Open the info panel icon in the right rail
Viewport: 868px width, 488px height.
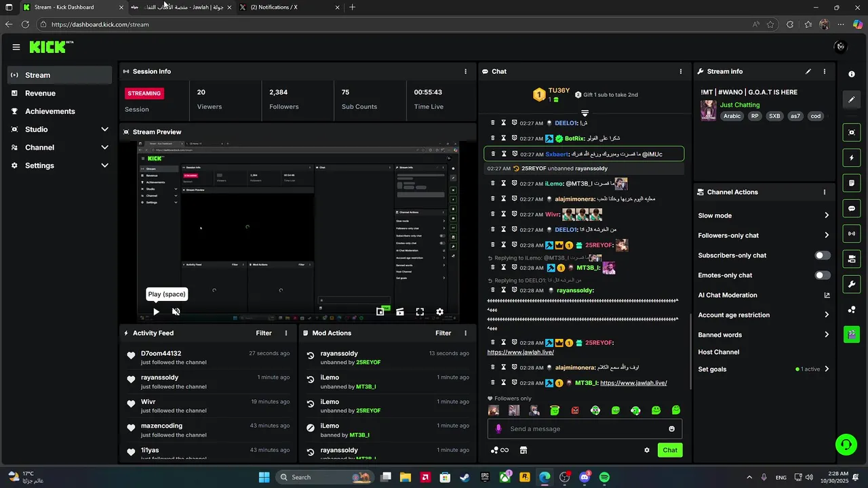[852, 74]
